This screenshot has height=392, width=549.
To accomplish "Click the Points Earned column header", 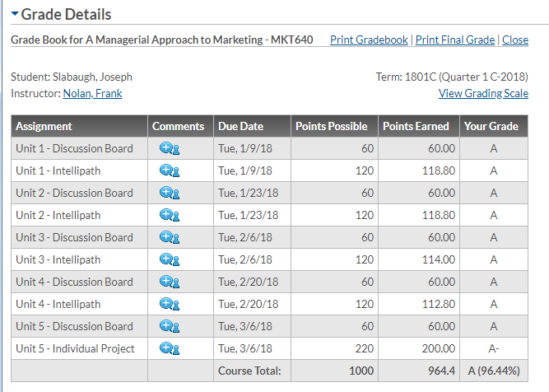I will point(416,126).
